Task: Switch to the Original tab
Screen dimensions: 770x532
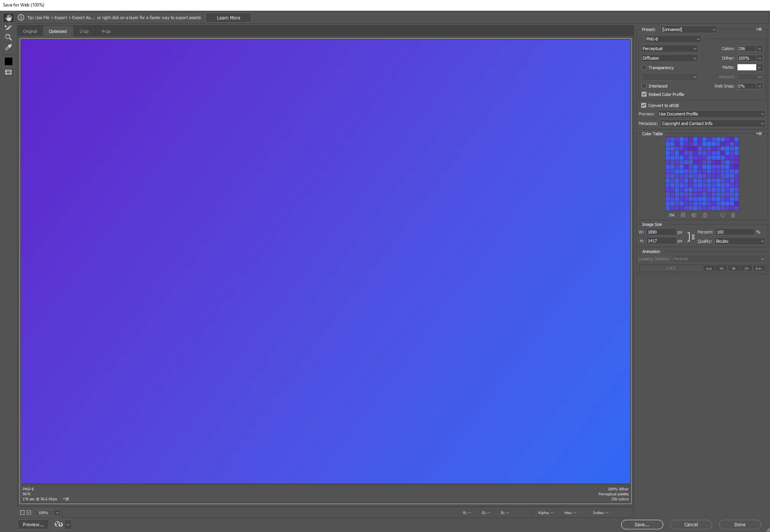Action: point(30,31)
